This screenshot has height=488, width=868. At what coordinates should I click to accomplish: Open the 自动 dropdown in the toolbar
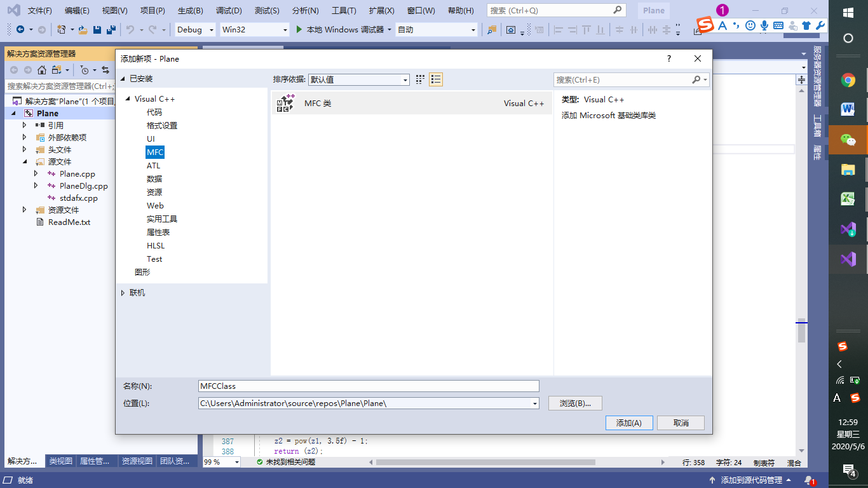(436, 30)
